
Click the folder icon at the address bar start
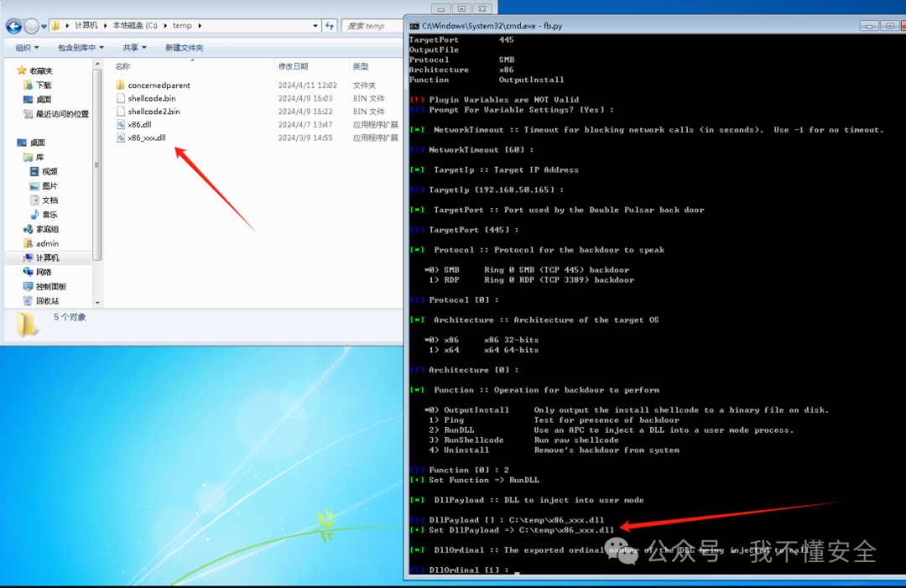(55, 25)
